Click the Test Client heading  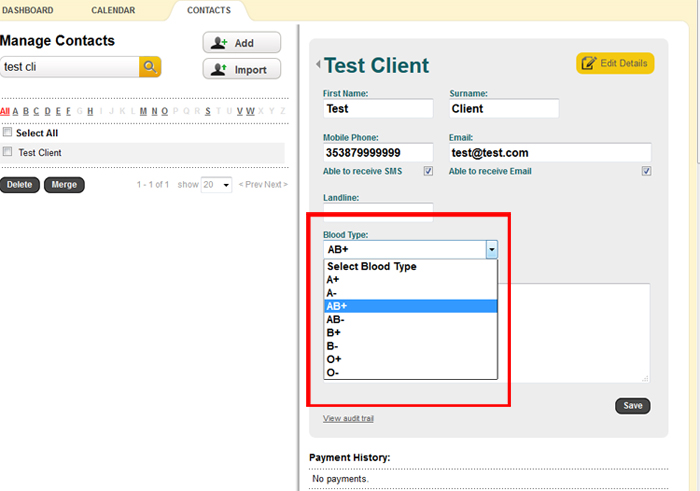coord(376,66)
